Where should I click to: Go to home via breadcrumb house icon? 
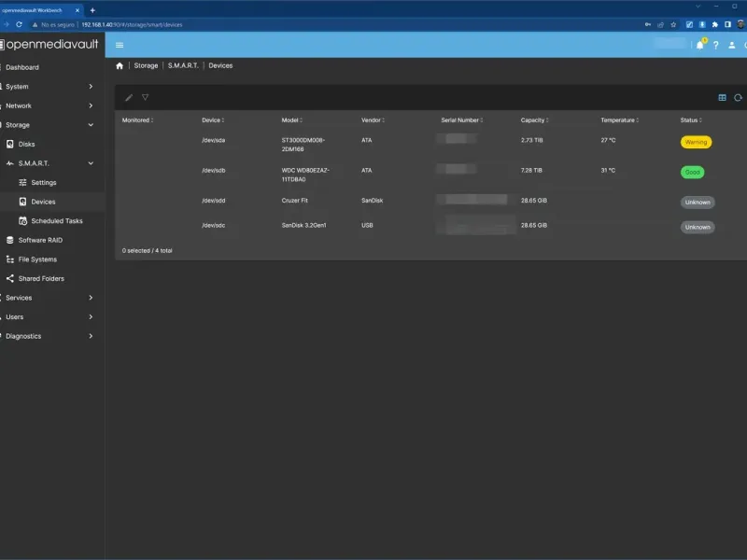120,65
